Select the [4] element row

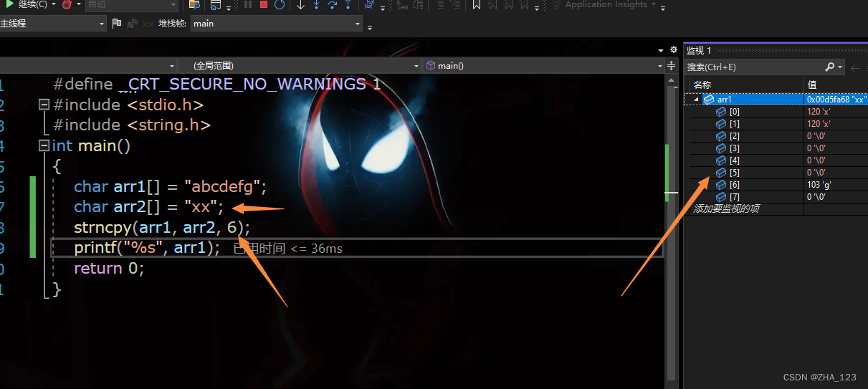click(776, 160)
